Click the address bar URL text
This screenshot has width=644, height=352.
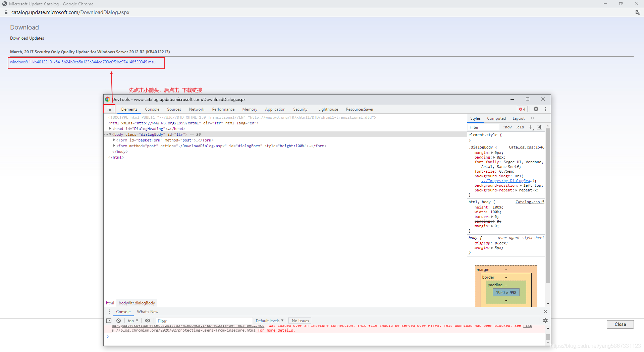[x=70, y=12]
